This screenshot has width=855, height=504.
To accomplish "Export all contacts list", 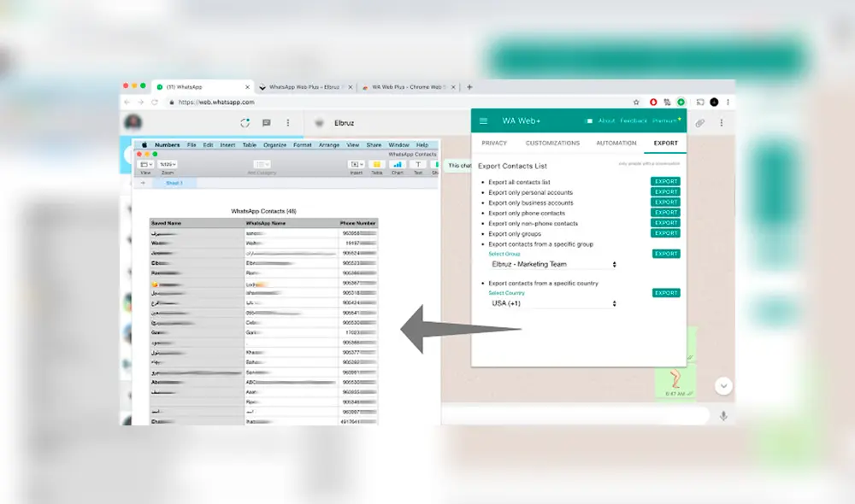I will pos(665,182).
